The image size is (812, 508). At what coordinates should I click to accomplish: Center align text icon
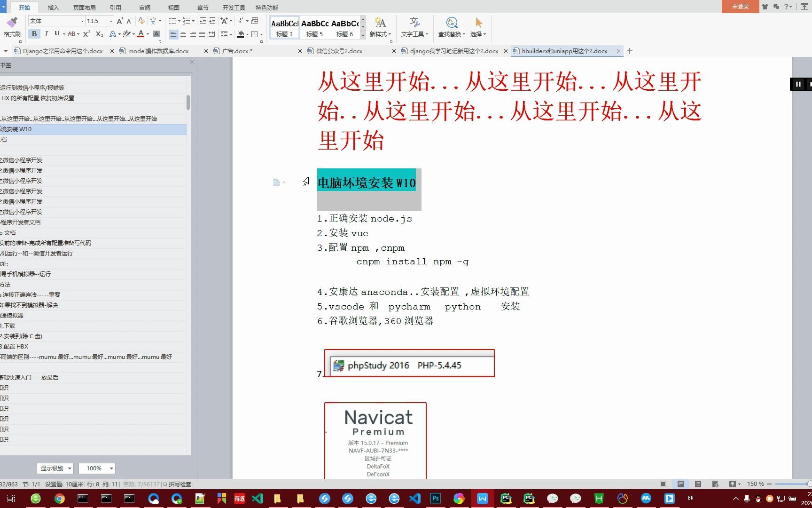click(183, 34)
